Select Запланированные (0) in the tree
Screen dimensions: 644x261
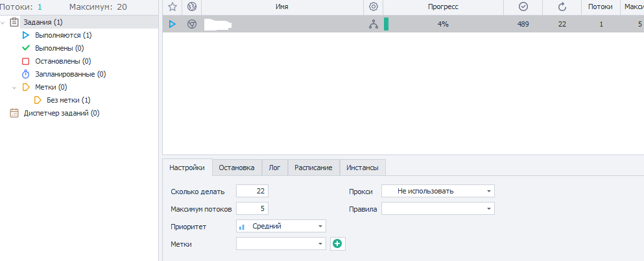[71, 75]
